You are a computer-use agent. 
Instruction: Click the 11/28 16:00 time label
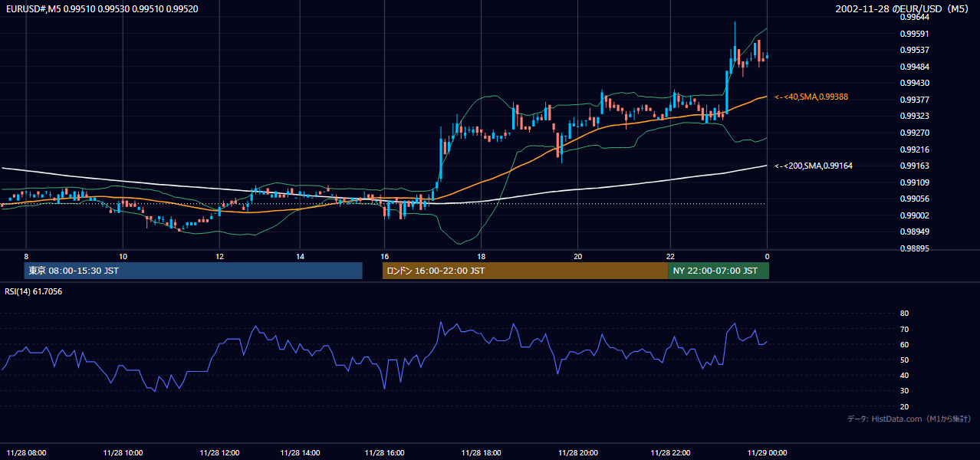(x=385, y=453)
